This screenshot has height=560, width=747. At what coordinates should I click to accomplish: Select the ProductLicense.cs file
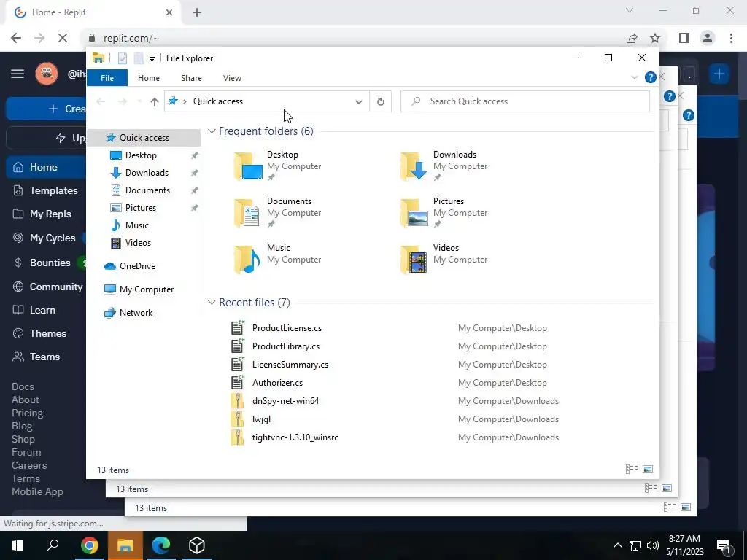pos(287,328)
